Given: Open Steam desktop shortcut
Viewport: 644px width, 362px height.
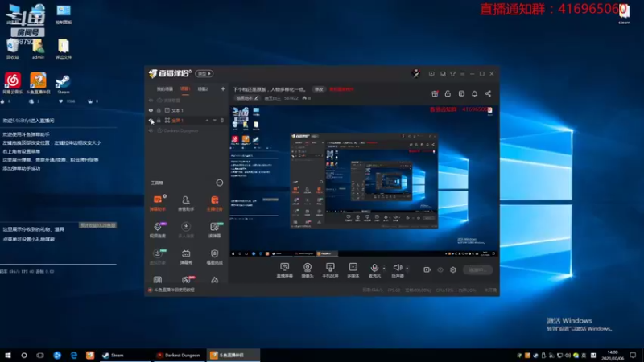Looking at the screenshot, I should click(x=63, y=84).
